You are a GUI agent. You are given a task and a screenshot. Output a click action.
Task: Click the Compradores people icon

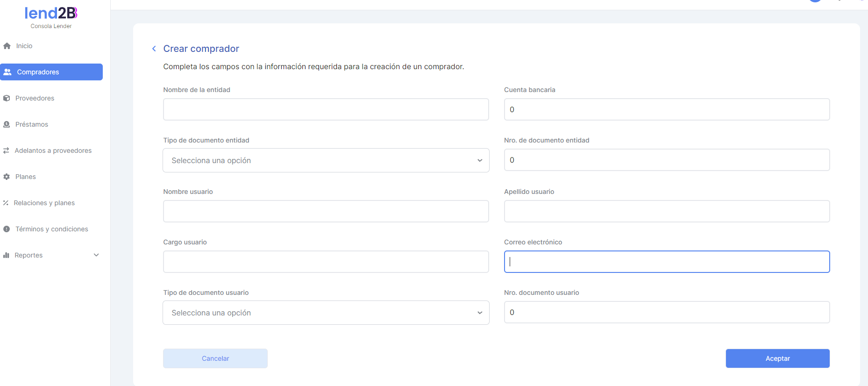[7, 72]
